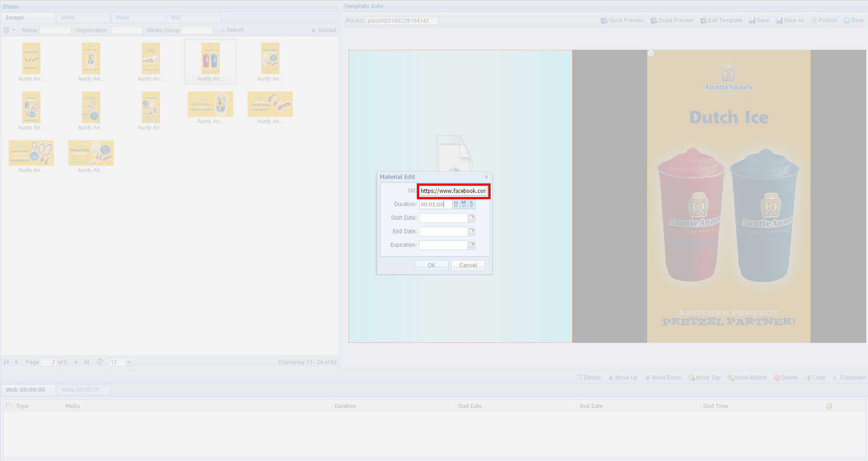Viewport: 868px width, 461px height.
Task: Switch to the RSS tab
Action: point(194,18)
